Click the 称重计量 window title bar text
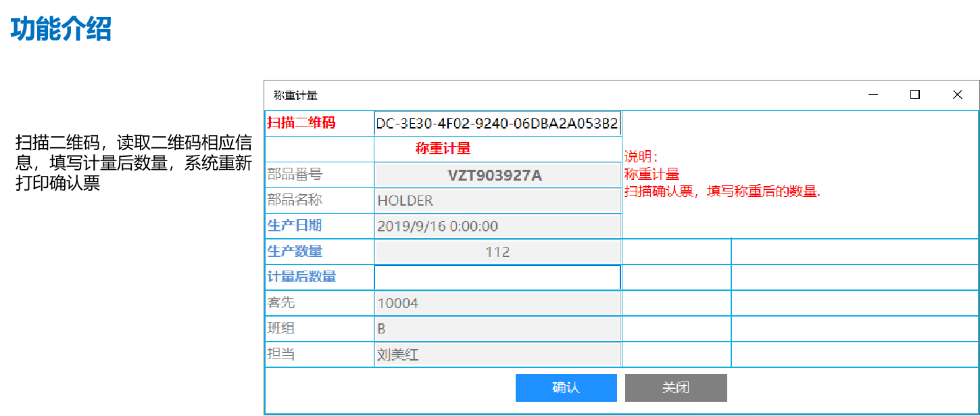Screen dimensions: 980x416 [x=295, y=96]
